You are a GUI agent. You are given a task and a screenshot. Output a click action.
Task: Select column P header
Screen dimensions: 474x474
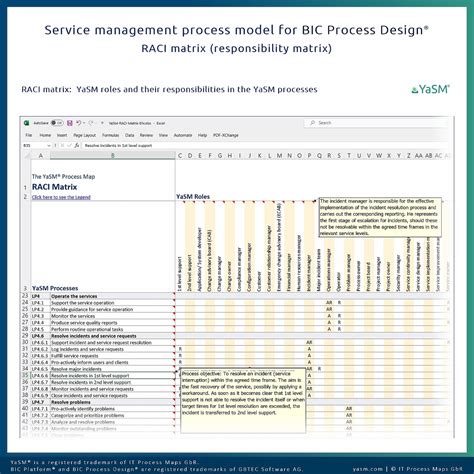(310, 156)
